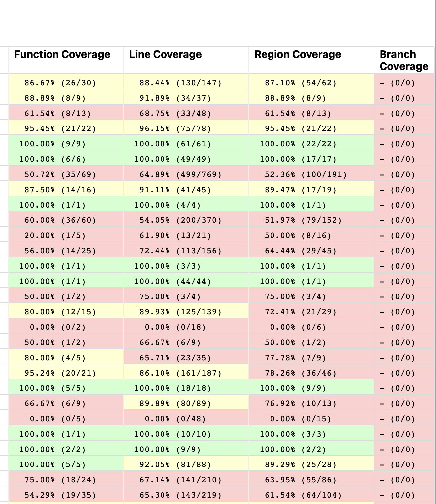Select the 20.00% (1/5) function coverage cell
Image resolution: width=436 pixels, height=504 pixels.
click(x=55, y=235)
